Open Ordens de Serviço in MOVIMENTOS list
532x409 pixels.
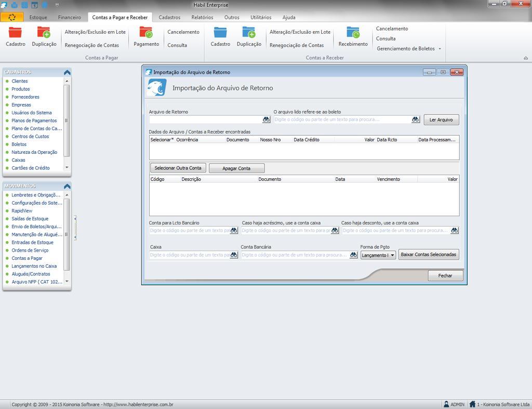[30, 250]
